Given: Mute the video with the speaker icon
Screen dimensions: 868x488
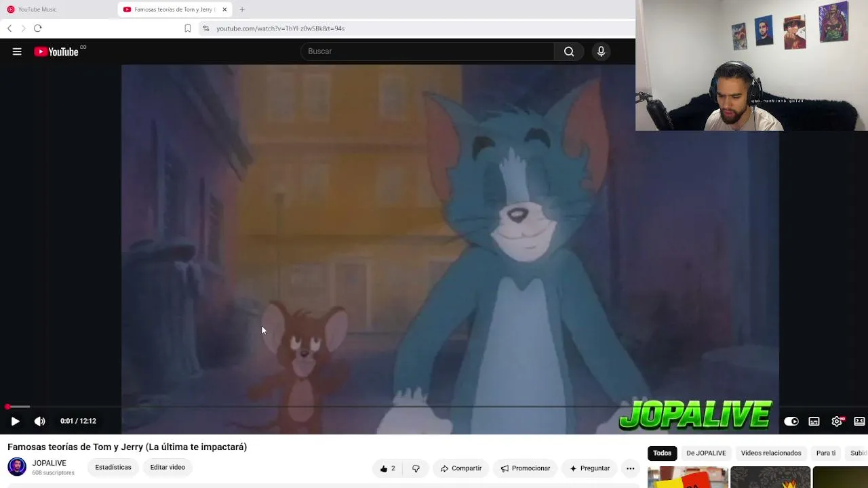Looking at the screenshot, I should [x=40, y=421].
